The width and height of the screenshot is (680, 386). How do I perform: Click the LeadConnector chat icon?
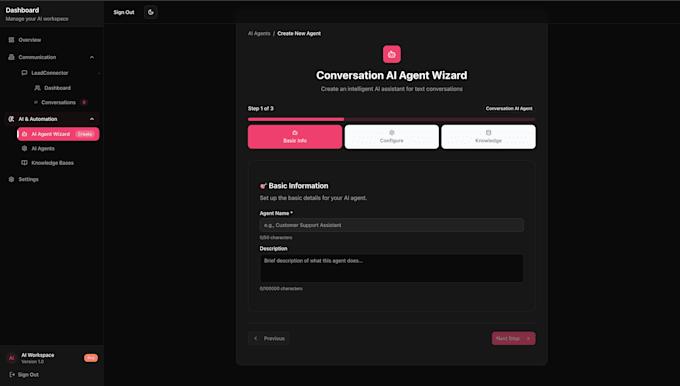coord(24,73)
